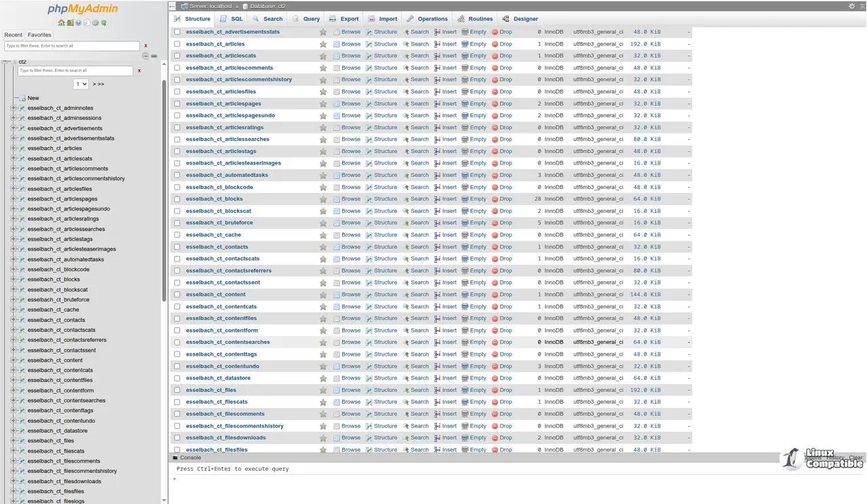Expand esselbach_ct_contacts tree node

click(13, 320)
